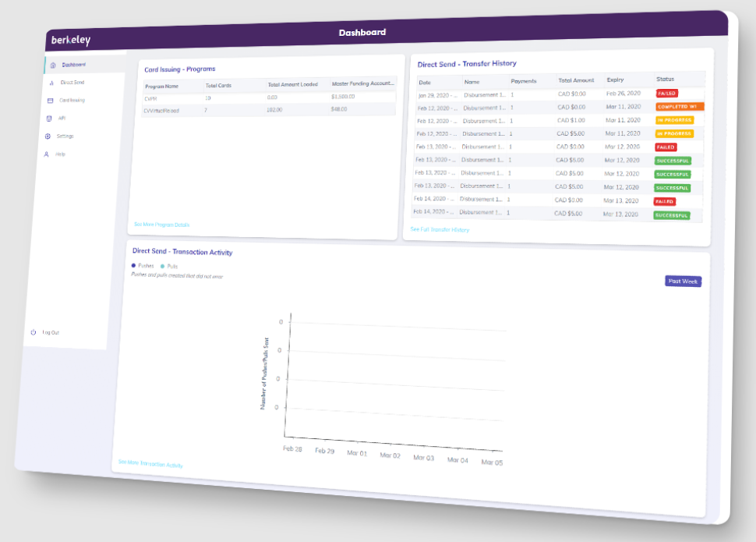Click the Mar 04 chart axis label
756x542 pixels.
pyautogui.click(x=457, y=460)
